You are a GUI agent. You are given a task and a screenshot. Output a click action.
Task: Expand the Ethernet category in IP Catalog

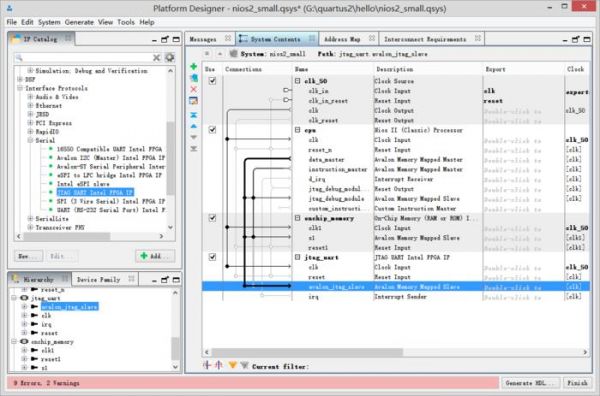[x=30, y=106]
